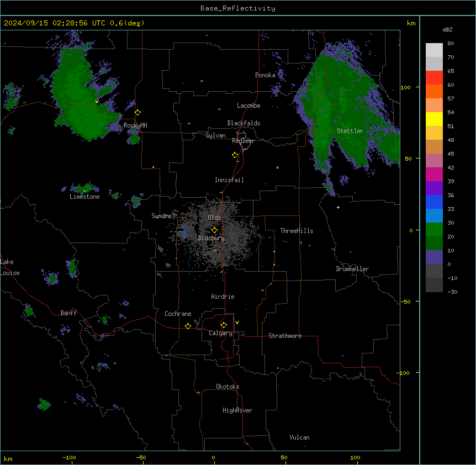The width and height of the screenshot is (476, 465).
Task: Click the Vulcan town label
Action: pyautogui.click(x=299, y=437)
